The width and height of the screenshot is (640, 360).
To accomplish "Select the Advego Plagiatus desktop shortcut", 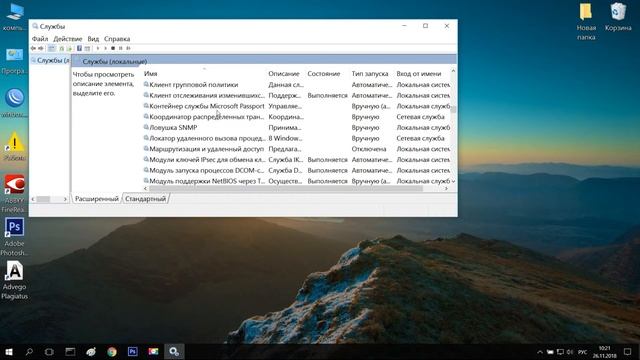I will tap(14, 280).
